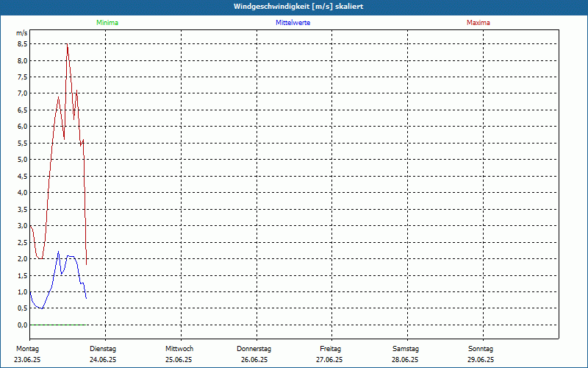The image size is (588, 368).
Task: Click the '1,5' y-axis value
Action: coord(23,275)
